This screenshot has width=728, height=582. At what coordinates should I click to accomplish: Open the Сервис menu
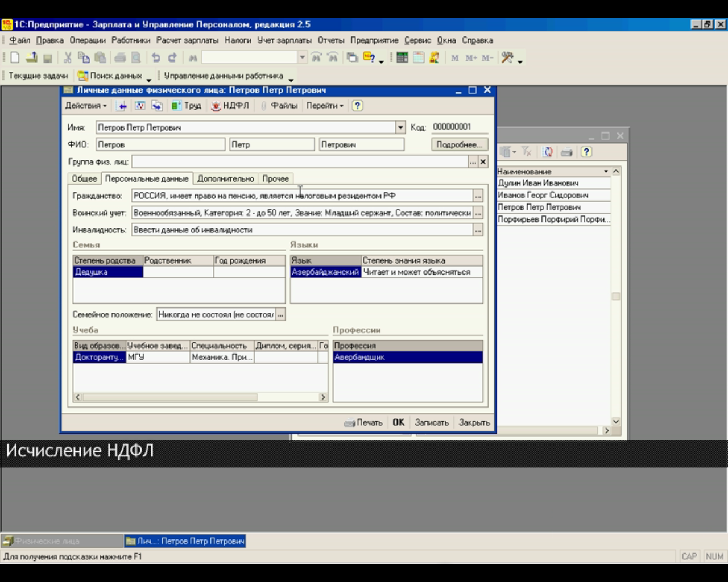(417, 40)
